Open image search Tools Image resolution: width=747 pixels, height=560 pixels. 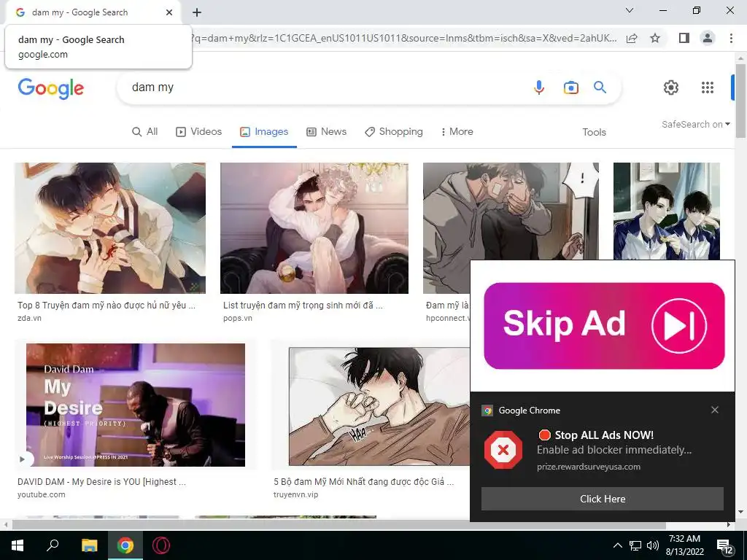coord(594,133)
